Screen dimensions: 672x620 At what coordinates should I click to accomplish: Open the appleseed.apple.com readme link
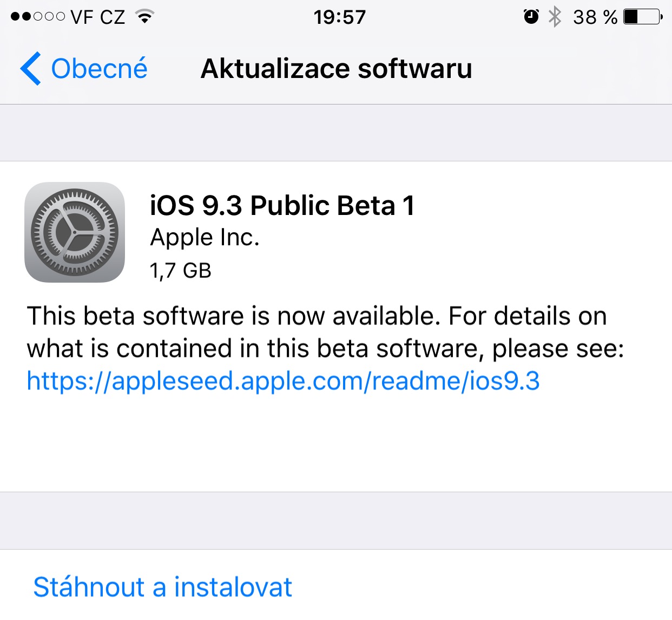(283, 381)
